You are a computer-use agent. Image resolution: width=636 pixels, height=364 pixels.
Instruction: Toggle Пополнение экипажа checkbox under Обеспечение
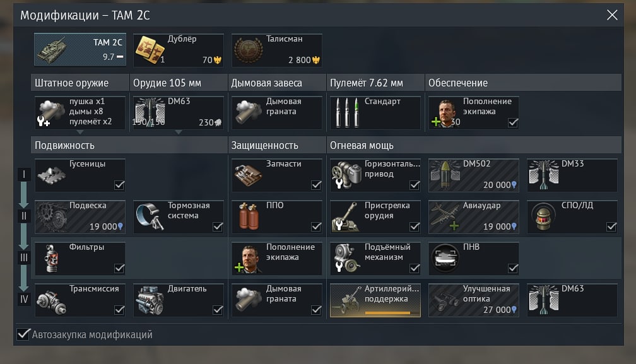point(513,122)
